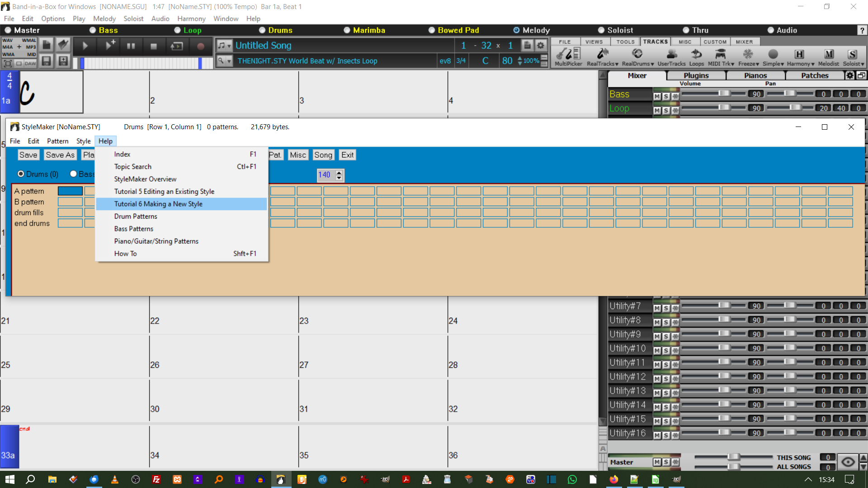Adjust the tempo with the arrows

[520, 61]
